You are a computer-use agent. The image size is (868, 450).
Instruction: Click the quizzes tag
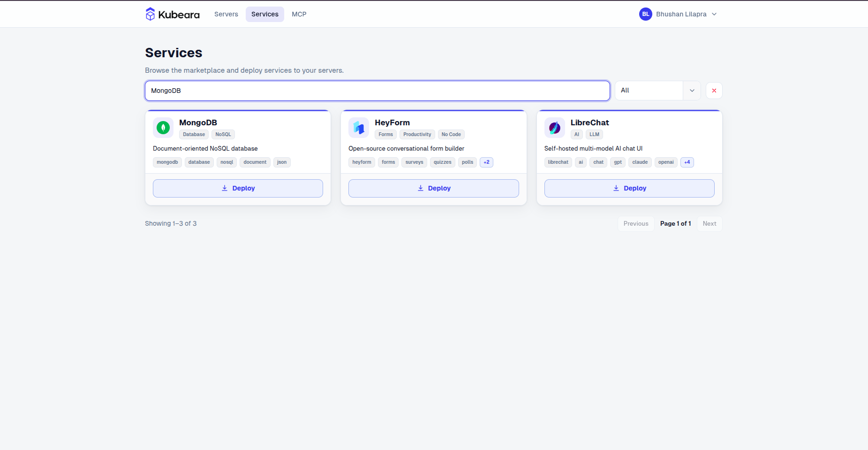443,162
